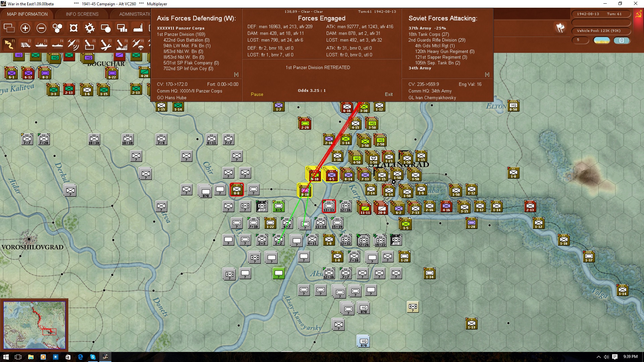Toggle the overlapping windows icon in toolbar
Viewport: 644px width, 362px height.
(9, 28)
